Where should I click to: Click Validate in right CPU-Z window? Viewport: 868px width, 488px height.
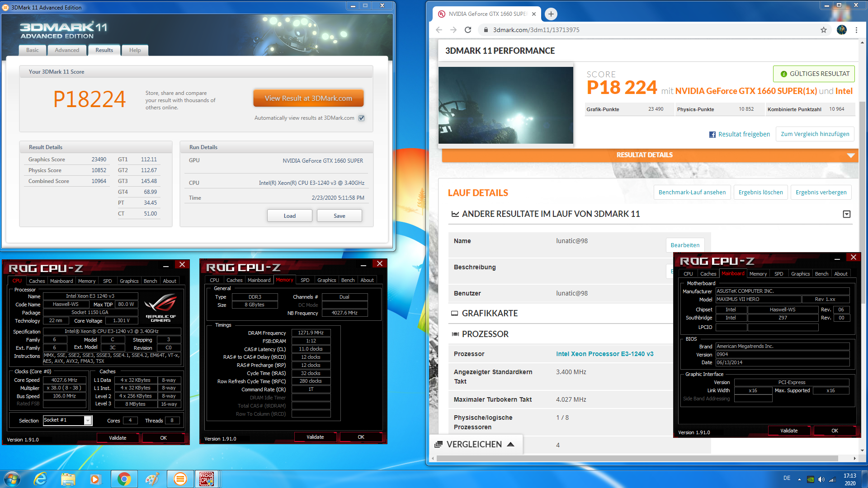click(x=789, y=431)
